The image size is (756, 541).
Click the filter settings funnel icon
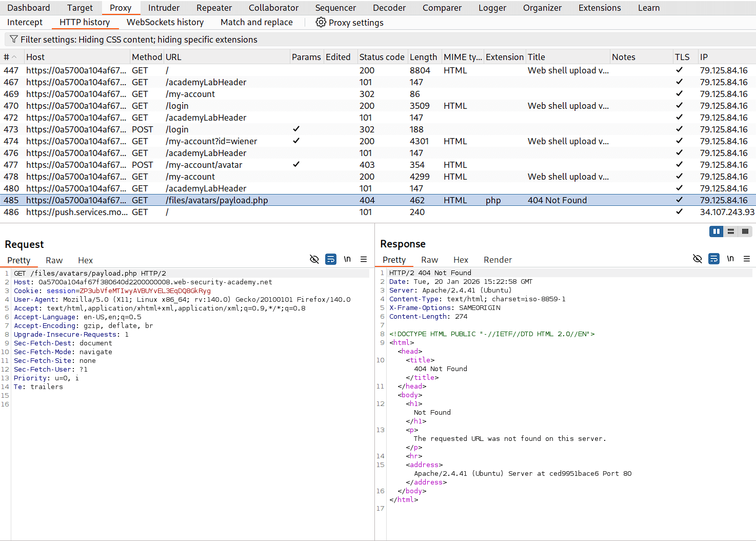point(15,40)
